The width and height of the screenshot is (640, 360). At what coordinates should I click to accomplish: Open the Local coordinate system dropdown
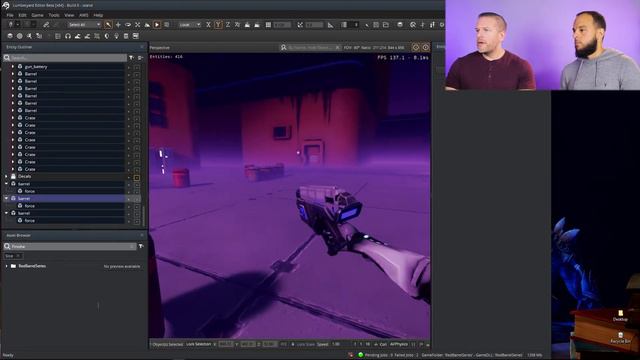coord(190,25)
